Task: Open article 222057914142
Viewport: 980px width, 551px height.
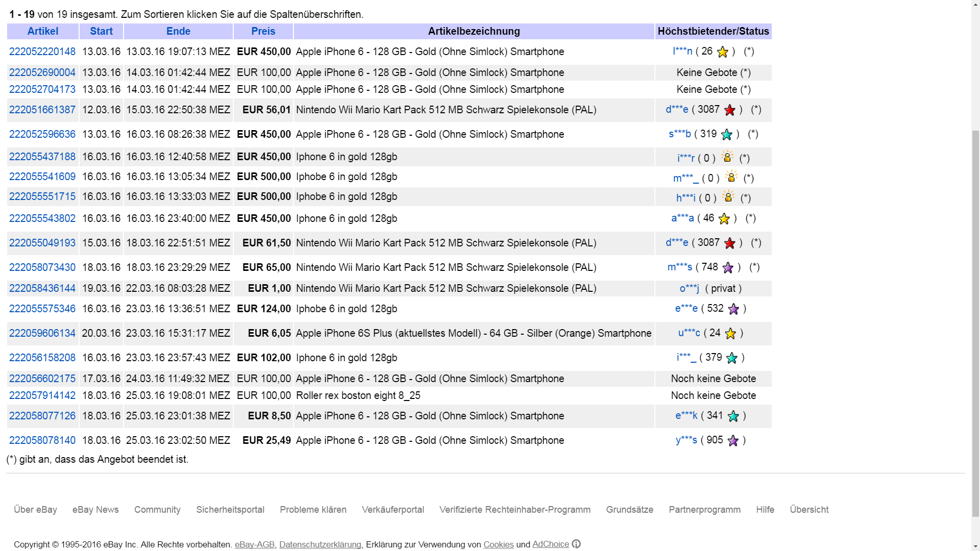Action: (x=42, y=395)
